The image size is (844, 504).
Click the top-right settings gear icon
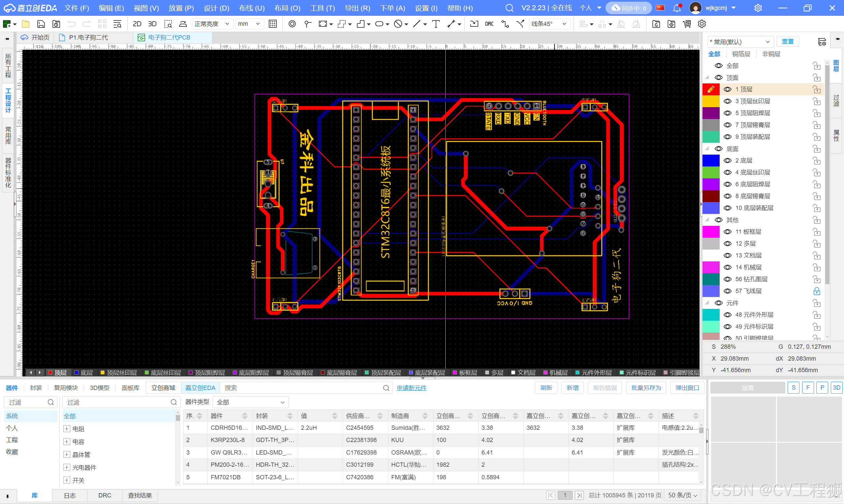click(758, 8)
